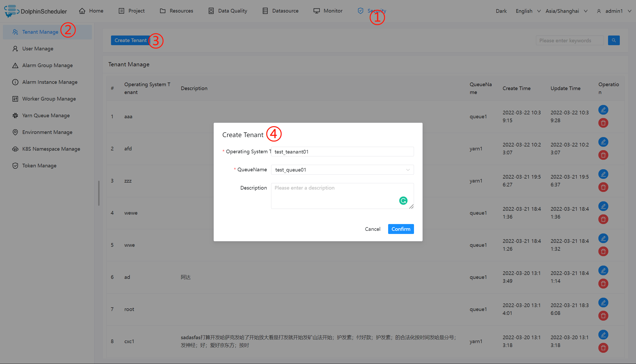Click the keywords search input field
This screenshot has height=364, width=636.
(569, 40)
